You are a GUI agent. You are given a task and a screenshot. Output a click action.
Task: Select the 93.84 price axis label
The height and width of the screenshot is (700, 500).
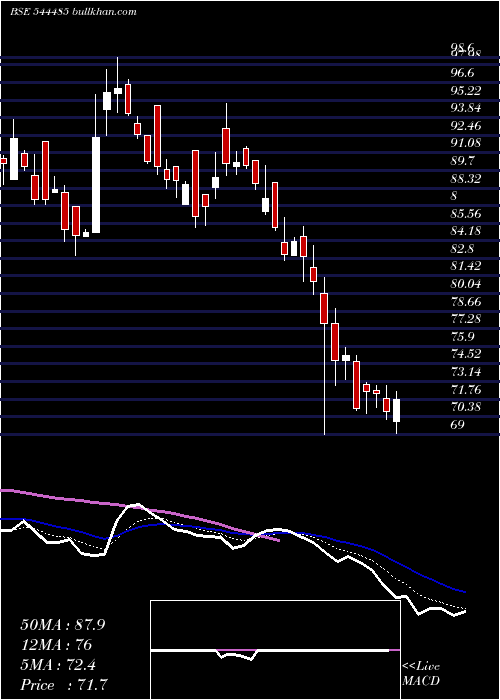466,108
